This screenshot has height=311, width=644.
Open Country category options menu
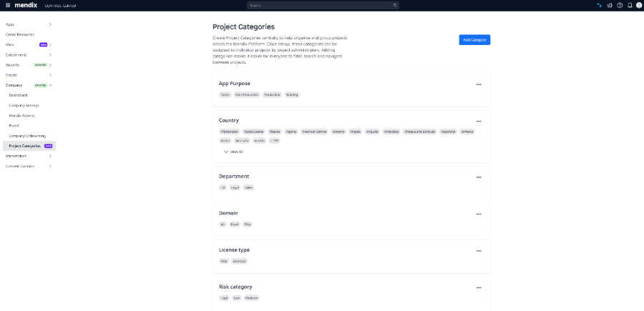[x=479, y=122]
